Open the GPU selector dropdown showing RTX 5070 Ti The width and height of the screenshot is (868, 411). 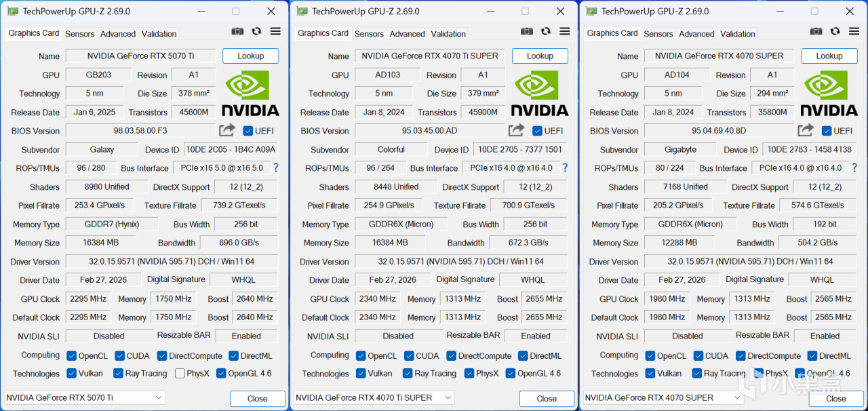click(x=85, y=397)
